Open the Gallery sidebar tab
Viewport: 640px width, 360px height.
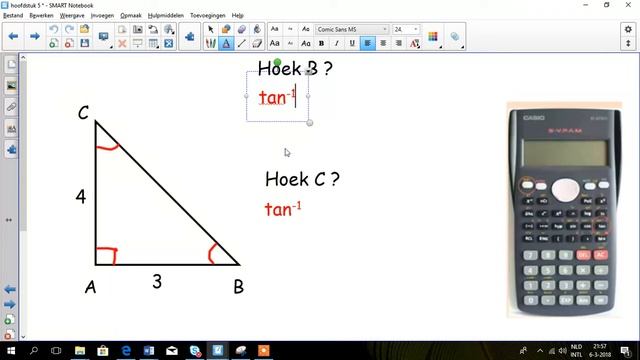(11, 86)
